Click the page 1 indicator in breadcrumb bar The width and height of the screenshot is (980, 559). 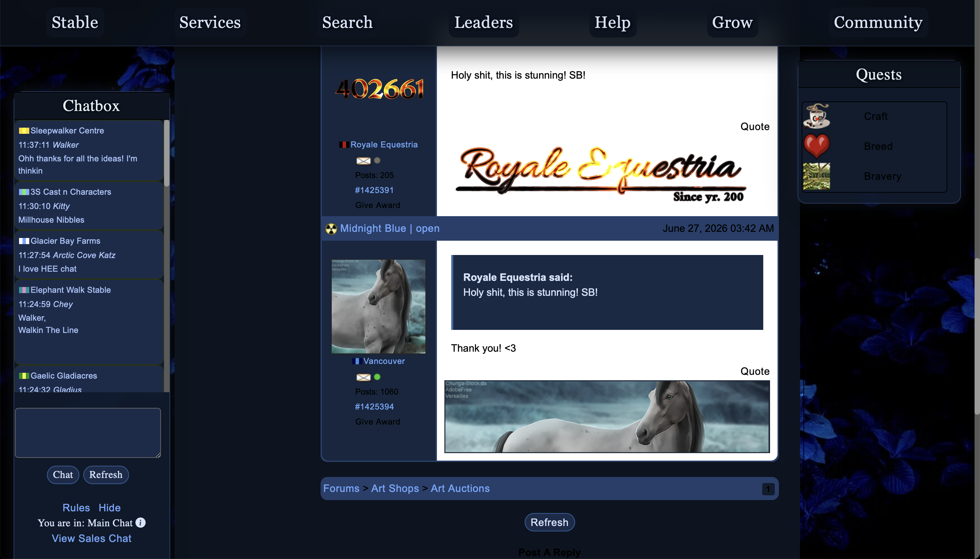point(768,489)
